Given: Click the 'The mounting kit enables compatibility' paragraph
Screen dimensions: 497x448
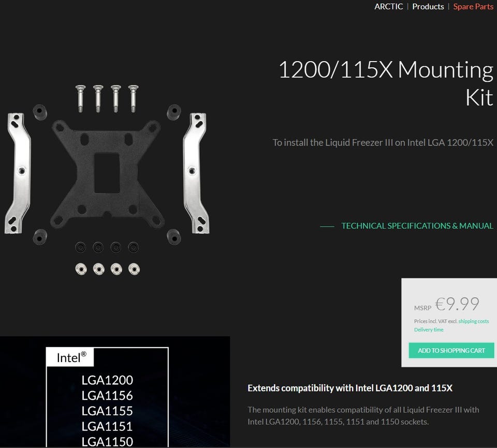Looking at the screenshot, I should [x=363, y=416].
